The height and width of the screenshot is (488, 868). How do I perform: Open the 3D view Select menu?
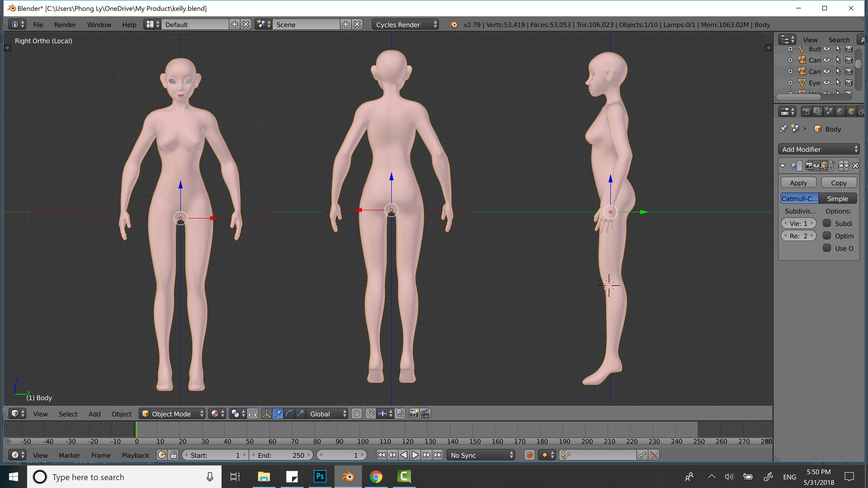click(68, 414)
